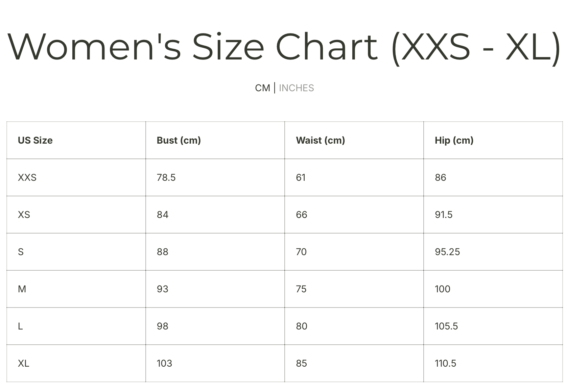Click the Hip (cm) column header
Viewport: 566px width, 392px height.
(x=454, y=140)
